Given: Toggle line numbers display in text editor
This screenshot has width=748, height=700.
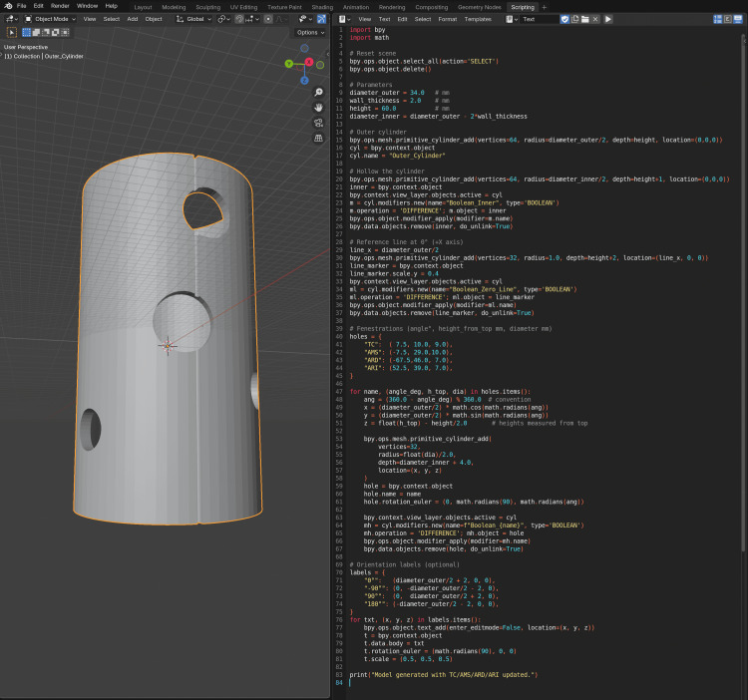Looking at the screenshot, I should (717, 19).
